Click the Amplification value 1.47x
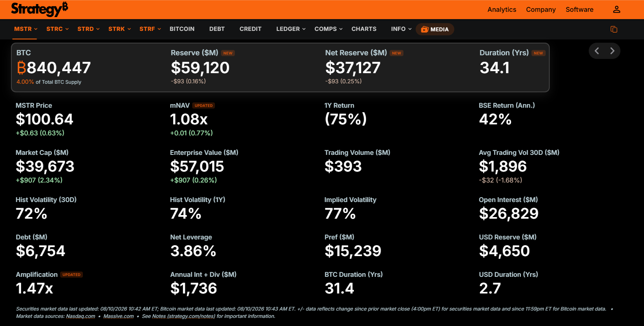644x326 pixels. tap(35, 289)
